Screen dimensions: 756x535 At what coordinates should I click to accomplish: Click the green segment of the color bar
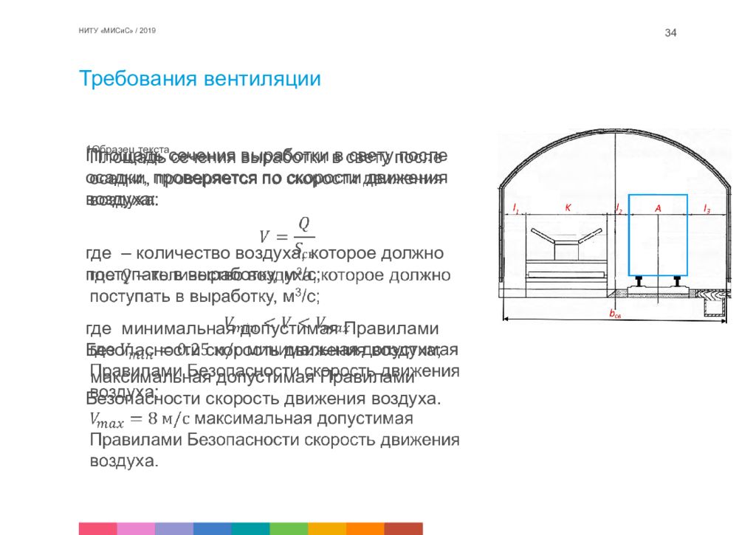pyautogui.click(x=289, y=529)
